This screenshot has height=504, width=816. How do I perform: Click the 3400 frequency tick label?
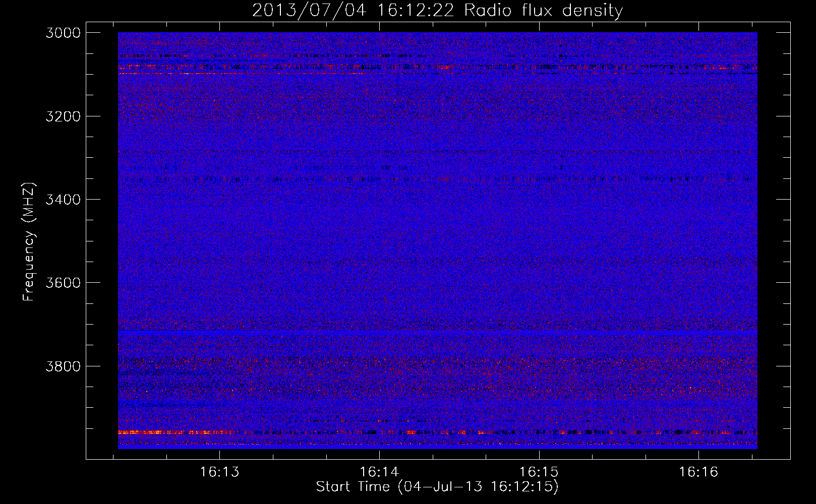pyautogui.click(x=63, y=200)
